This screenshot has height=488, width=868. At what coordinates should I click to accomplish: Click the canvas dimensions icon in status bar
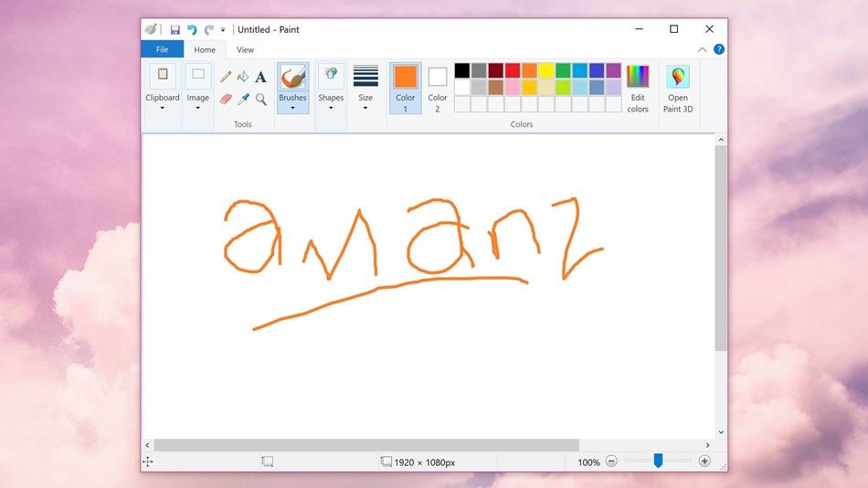coord(386,461)
